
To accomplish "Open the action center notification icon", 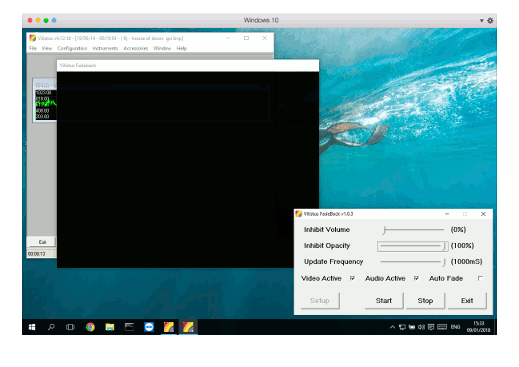I will click(431, 327).
